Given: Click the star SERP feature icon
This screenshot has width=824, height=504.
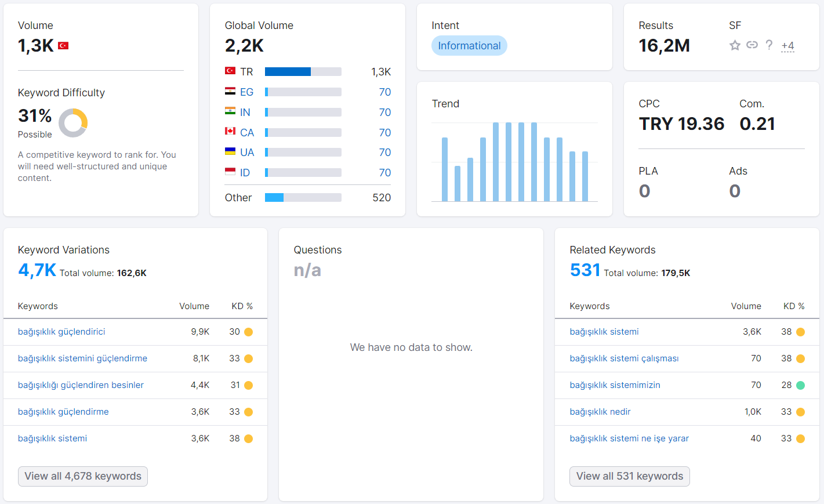Looking at the screenshot, I should pyautogui.click(x=735, y=45).
